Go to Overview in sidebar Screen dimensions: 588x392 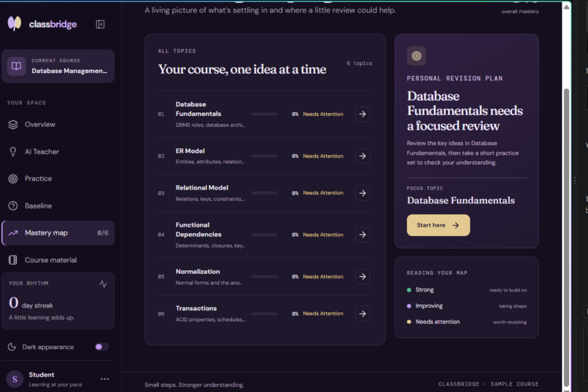pyautogui.click(x=58, y=125)
